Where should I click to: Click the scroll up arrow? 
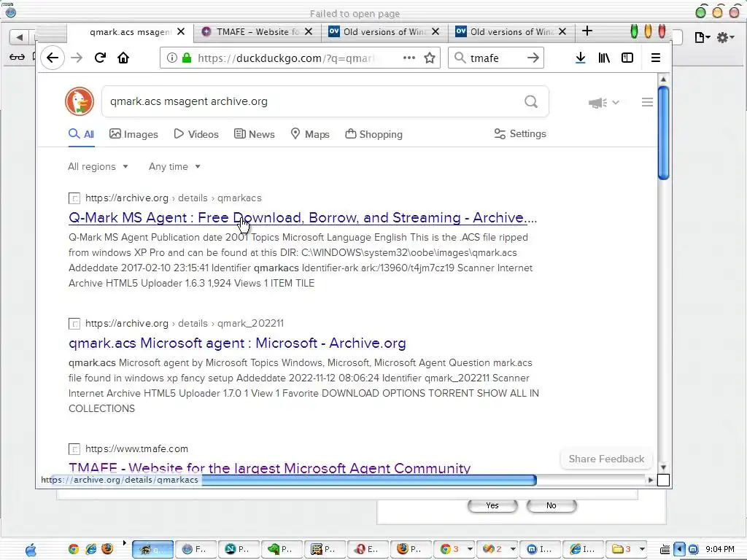coord(663,79)
